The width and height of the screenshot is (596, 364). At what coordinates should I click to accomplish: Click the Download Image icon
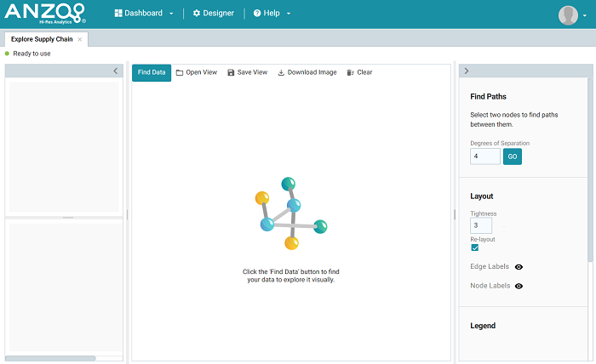(x=281, y=72)
